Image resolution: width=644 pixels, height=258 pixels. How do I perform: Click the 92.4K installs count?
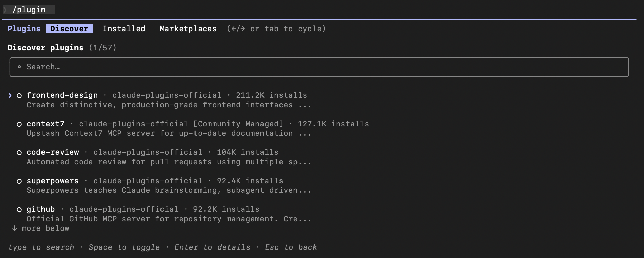pos(250,181)
